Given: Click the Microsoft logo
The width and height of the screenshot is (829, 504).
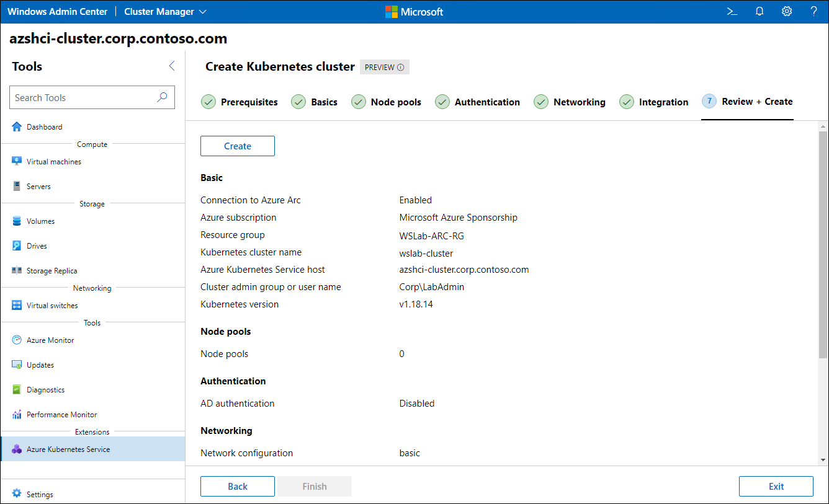Looking at the screenshot, I should pyautogui.click(x=415, y=12).
